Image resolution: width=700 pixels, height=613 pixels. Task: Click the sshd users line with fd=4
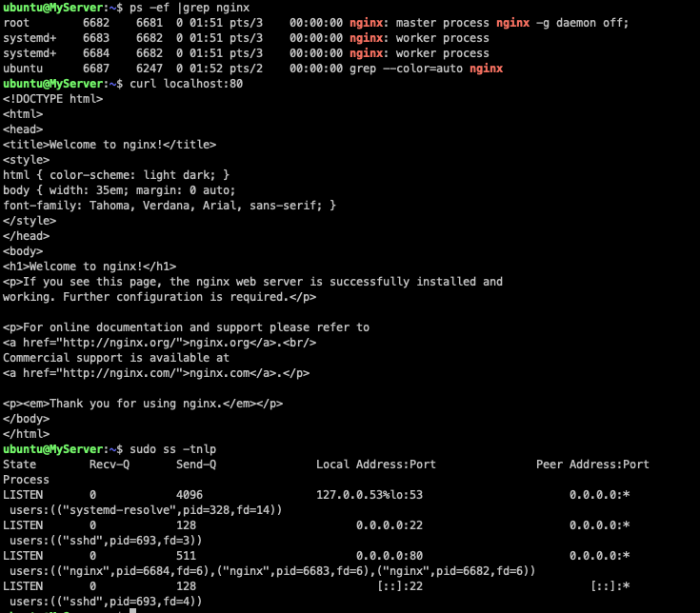point(106,602)
